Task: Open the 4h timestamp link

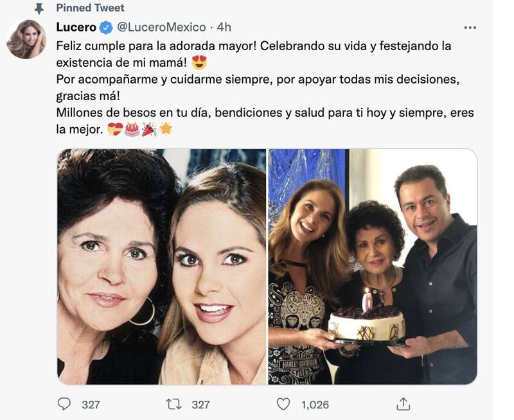Action: click(224, 27)
